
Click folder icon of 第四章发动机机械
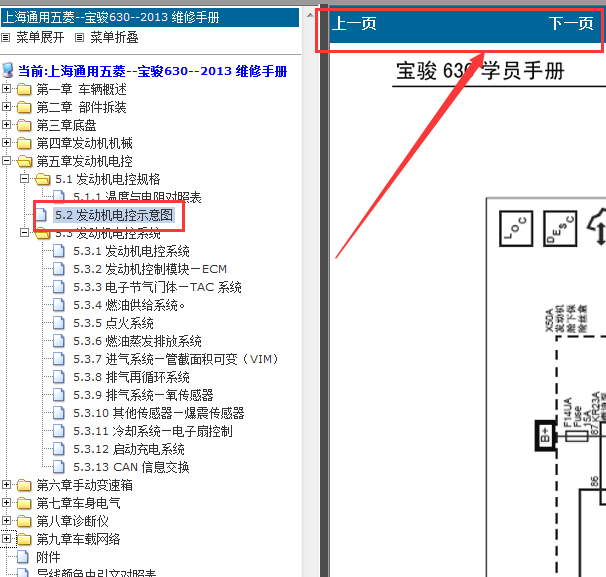24,143
